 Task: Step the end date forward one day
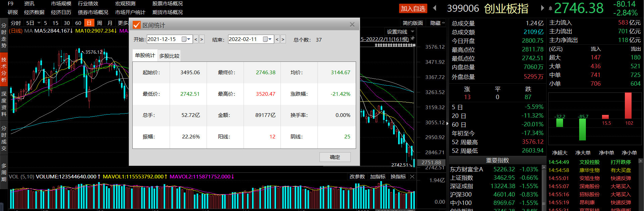(x=283, y=40)
